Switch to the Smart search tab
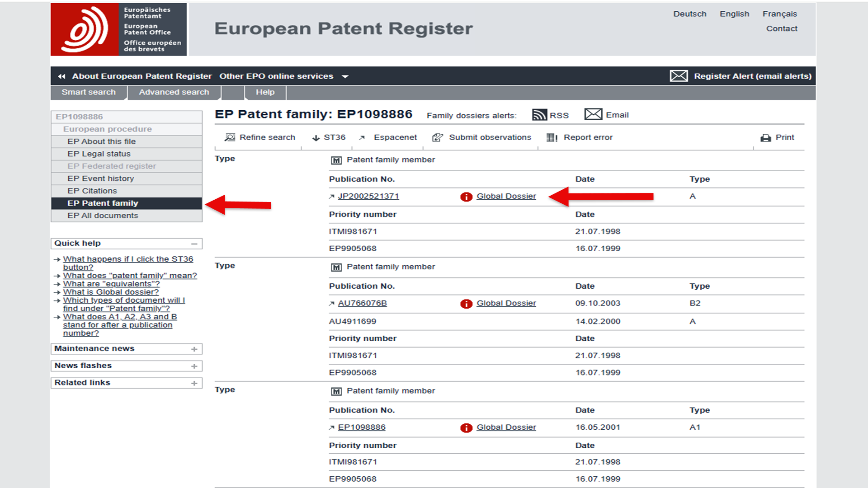This screenshot has width=868, height=488. (x=89, y=92)
